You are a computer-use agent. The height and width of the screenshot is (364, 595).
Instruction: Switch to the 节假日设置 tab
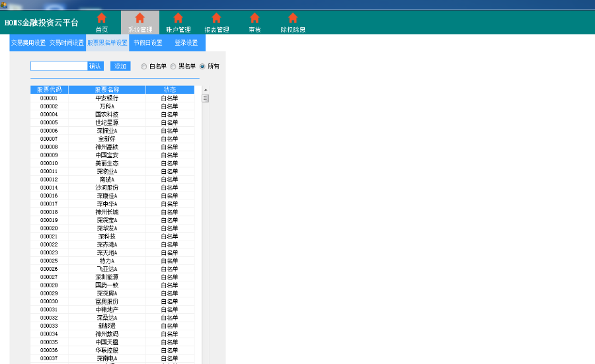click(147, 43)
